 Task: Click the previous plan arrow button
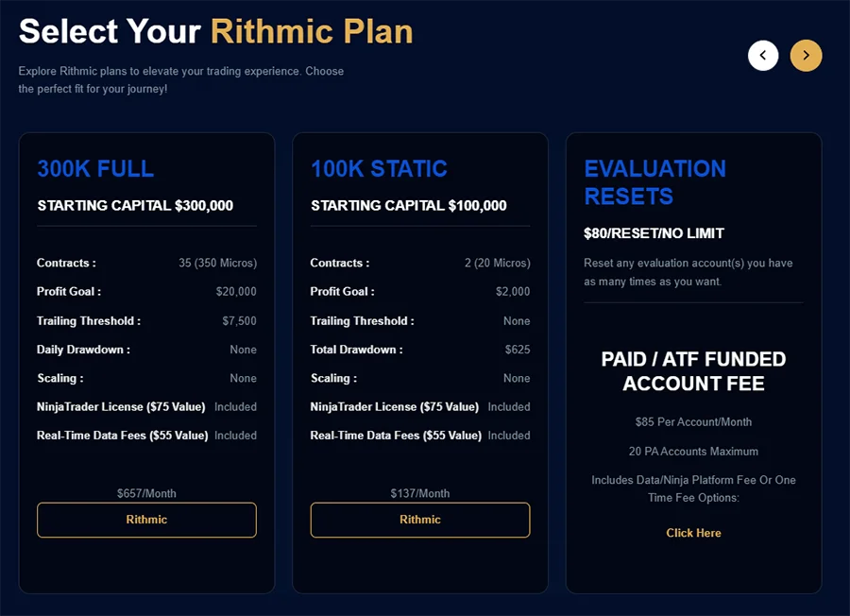coord(763,56)
